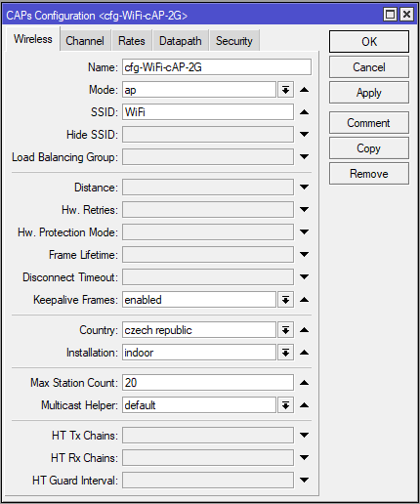Expand the Hw. Protection Mode field
420x504 pixels.
(x=304, y=231)
